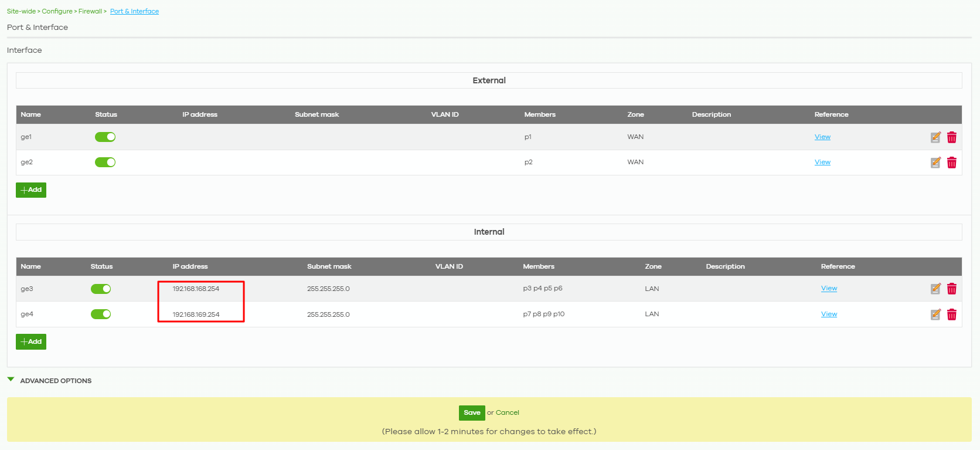The image size is (980, 450).
Task: Click member p1 in ge1 row
Action: (x=528, y=137)
